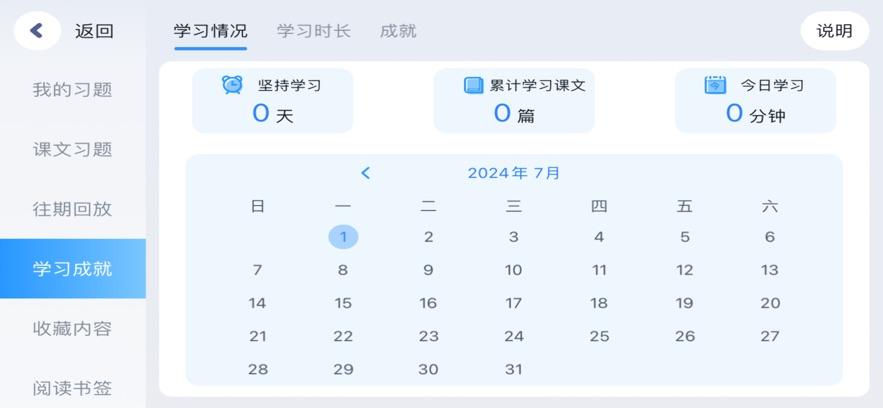
Task: Select the 学习情况 tab
Action: tap(210, 31)
